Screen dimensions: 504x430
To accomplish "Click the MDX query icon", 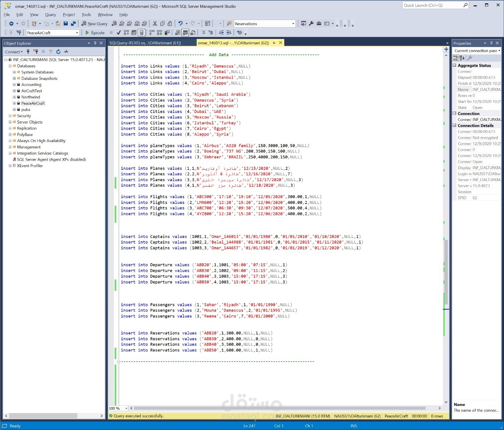I will pos(122,24).
